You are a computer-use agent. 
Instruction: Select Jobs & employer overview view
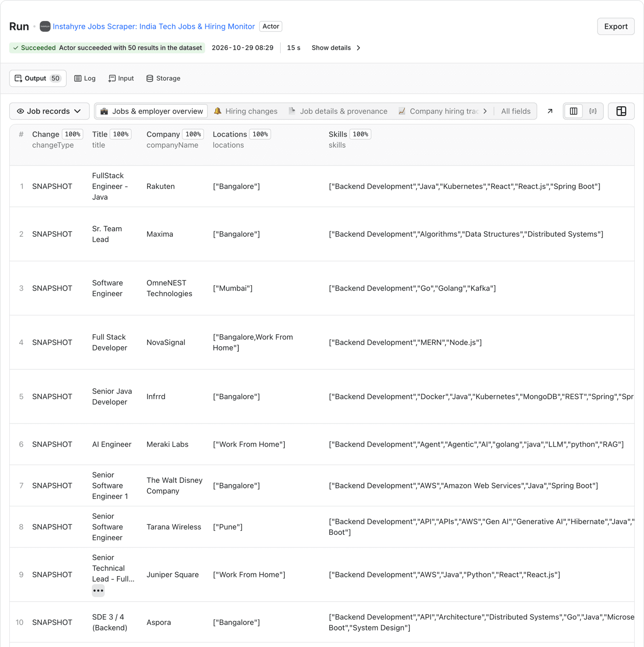coord(151,111)
